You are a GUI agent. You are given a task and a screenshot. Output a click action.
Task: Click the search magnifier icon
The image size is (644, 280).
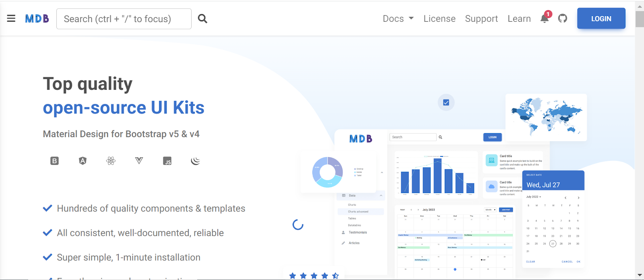(203, 19)
